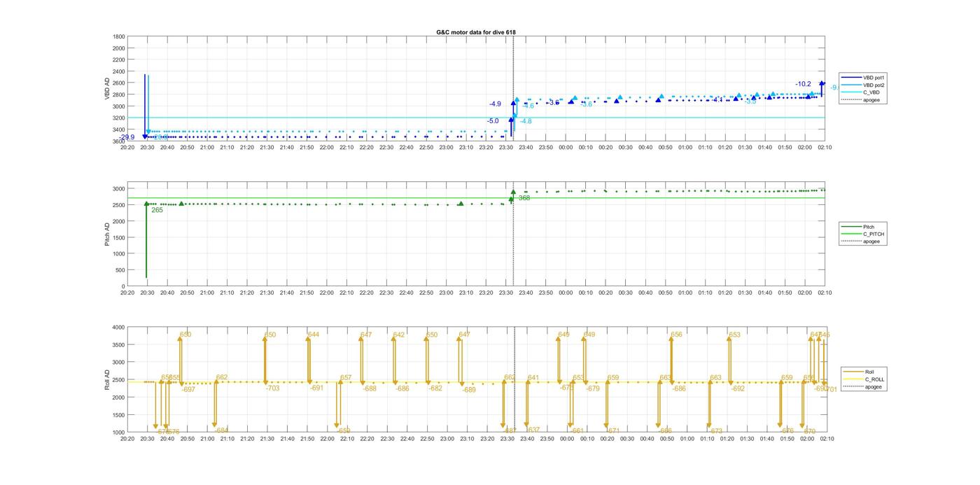This screenshot has height=485, width=980.
Task: Click the '644' roll data label
Action: 314,335
